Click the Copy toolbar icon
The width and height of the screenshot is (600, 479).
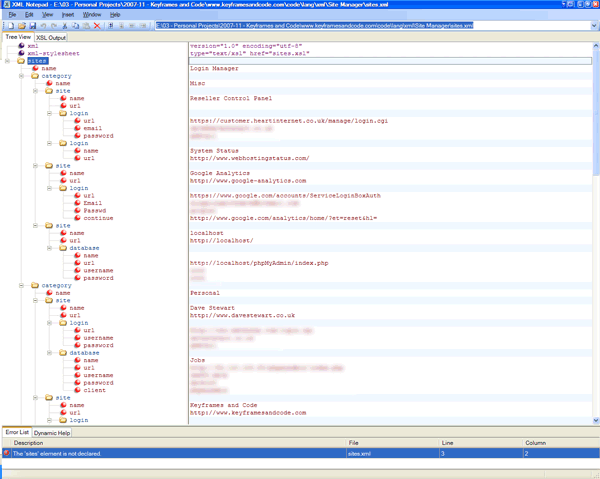pos(76,26)
